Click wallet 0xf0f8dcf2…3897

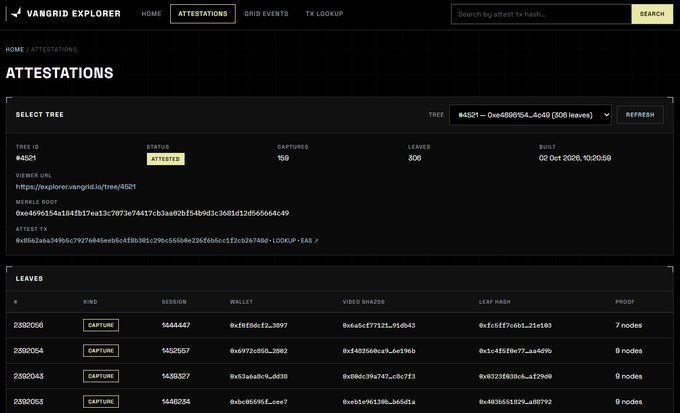tap(258, 325)
